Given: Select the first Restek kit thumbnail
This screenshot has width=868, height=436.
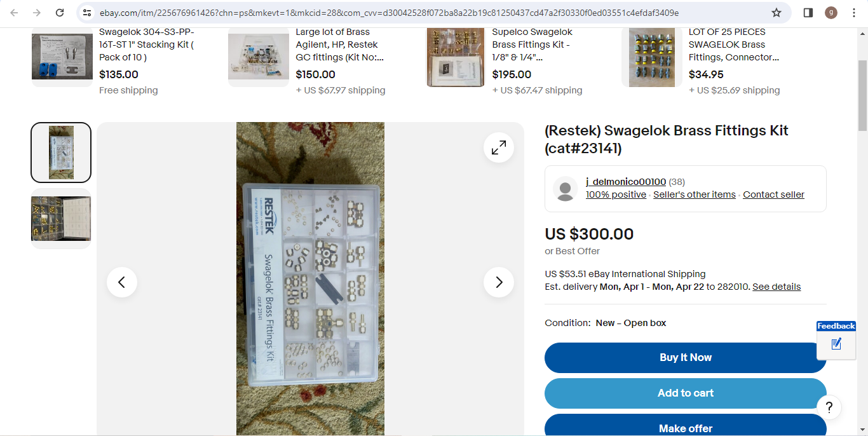Looking at the screenshot, I should pos(61,153).
